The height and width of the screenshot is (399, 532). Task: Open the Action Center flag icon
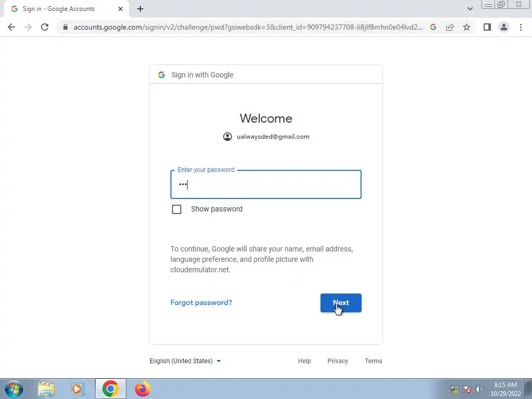(467, 389)
